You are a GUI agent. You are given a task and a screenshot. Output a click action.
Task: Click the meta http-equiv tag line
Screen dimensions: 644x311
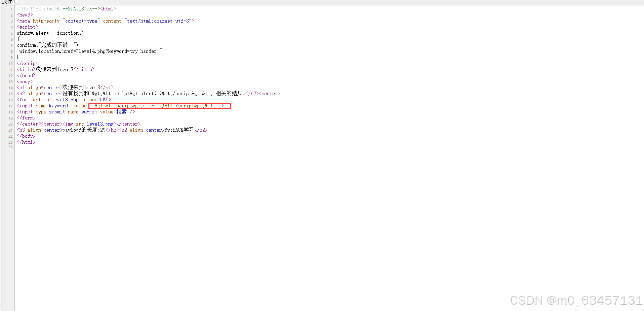106,21
